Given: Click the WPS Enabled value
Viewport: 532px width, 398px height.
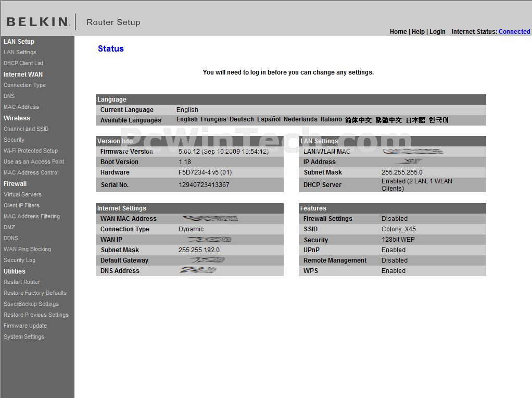Looking at the screenshot, I should [393, 271].
